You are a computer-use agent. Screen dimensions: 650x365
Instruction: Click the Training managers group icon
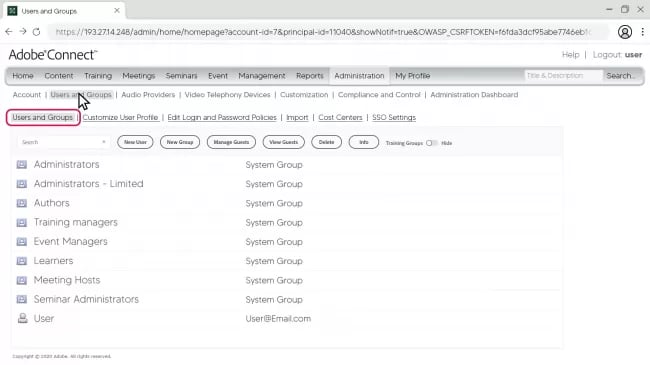pyautogui.click(x=22, y=222)
